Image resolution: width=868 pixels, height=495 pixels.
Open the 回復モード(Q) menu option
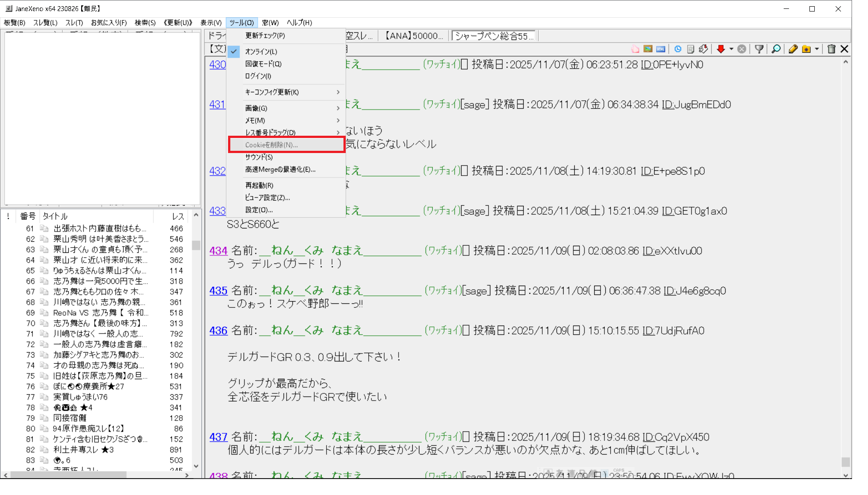click(x=263, y=64)
